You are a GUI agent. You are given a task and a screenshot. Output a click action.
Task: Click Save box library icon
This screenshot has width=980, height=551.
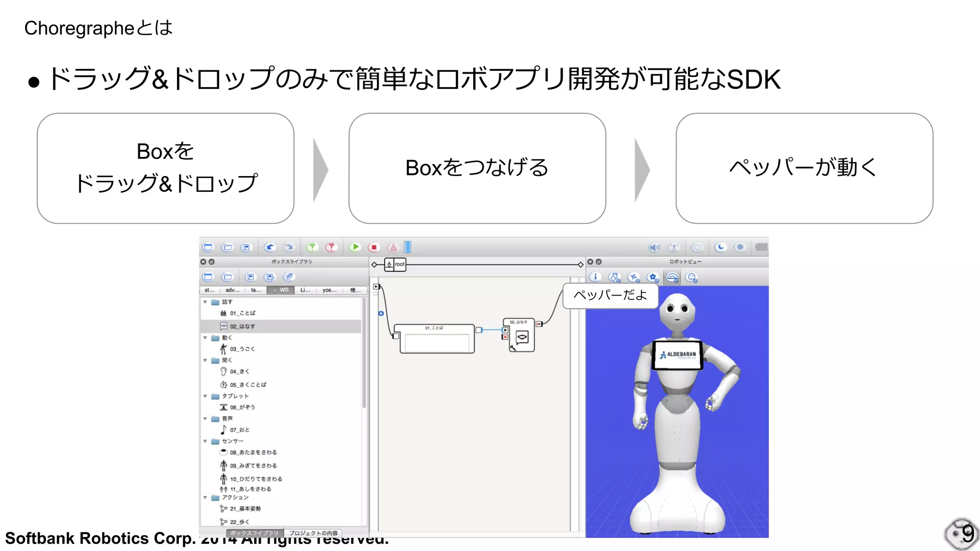tap(250, 277)
